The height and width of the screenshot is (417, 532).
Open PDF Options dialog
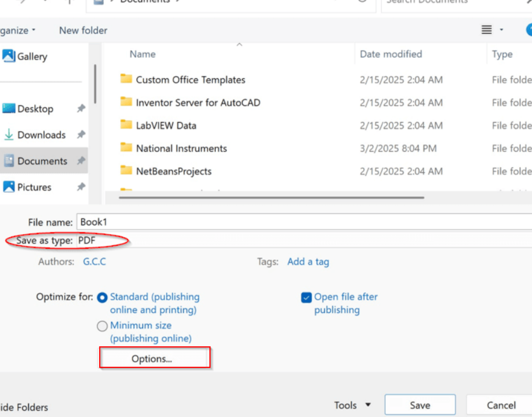(x=154, y=358)
